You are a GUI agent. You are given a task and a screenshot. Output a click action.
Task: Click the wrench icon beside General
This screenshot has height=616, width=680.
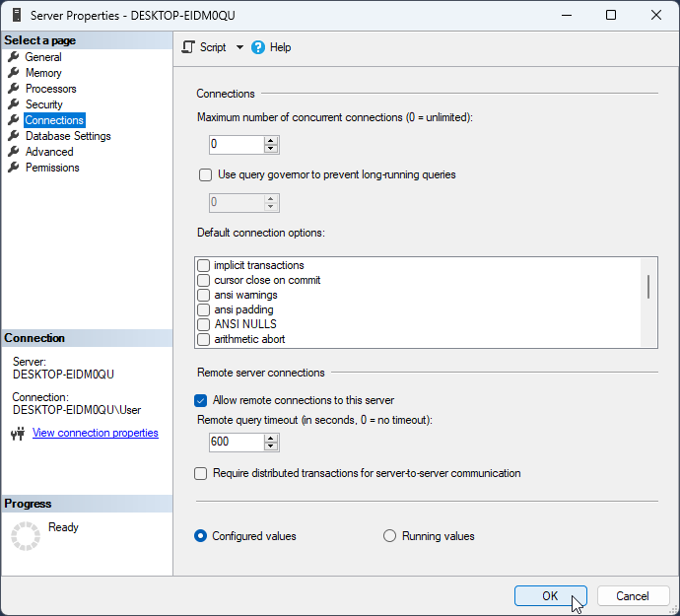[x=14, y=57]
